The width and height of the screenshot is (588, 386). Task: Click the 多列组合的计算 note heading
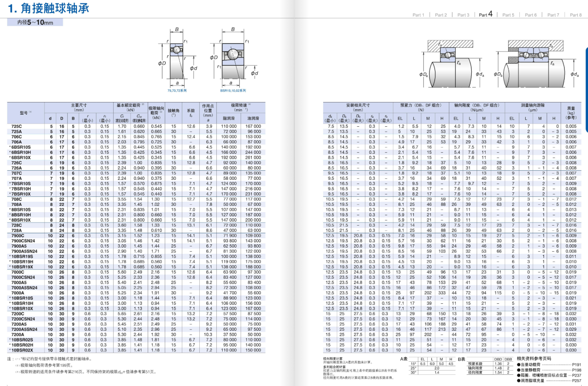click(334, 366)
